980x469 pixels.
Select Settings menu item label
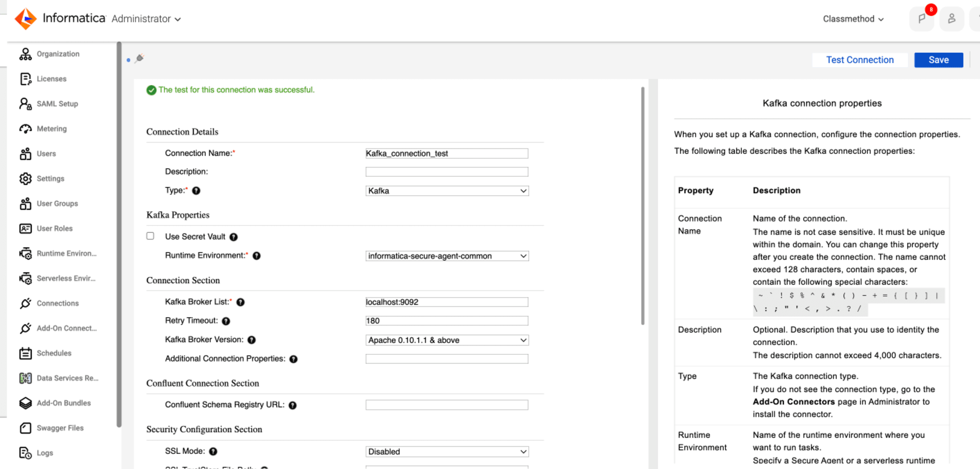50,179
